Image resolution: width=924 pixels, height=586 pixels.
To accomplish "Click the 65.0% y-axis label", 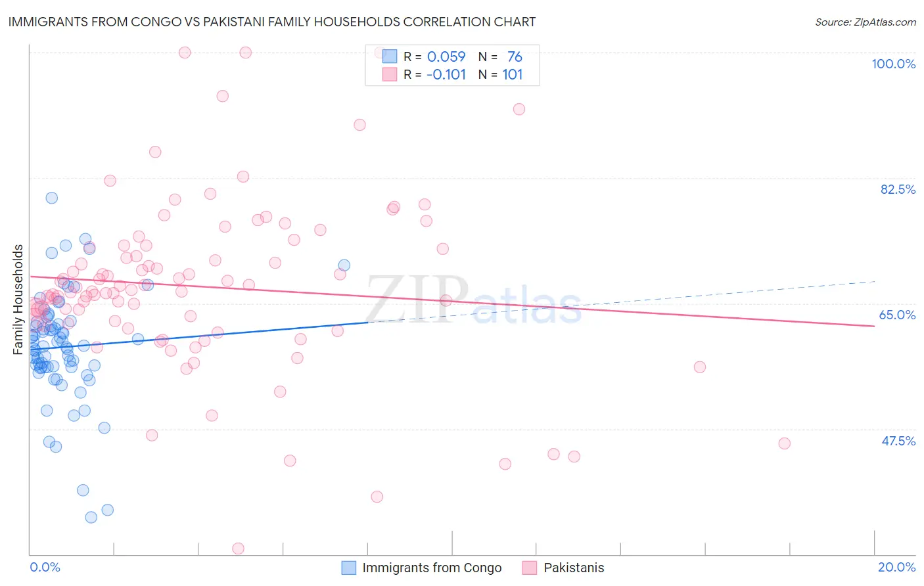I will click(x=898, y=315).
